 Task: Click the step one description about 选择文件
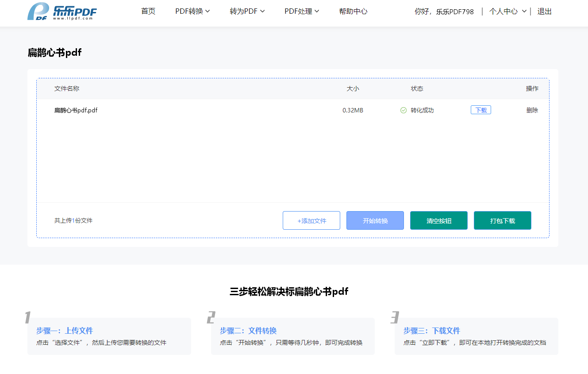pos(101,343)
